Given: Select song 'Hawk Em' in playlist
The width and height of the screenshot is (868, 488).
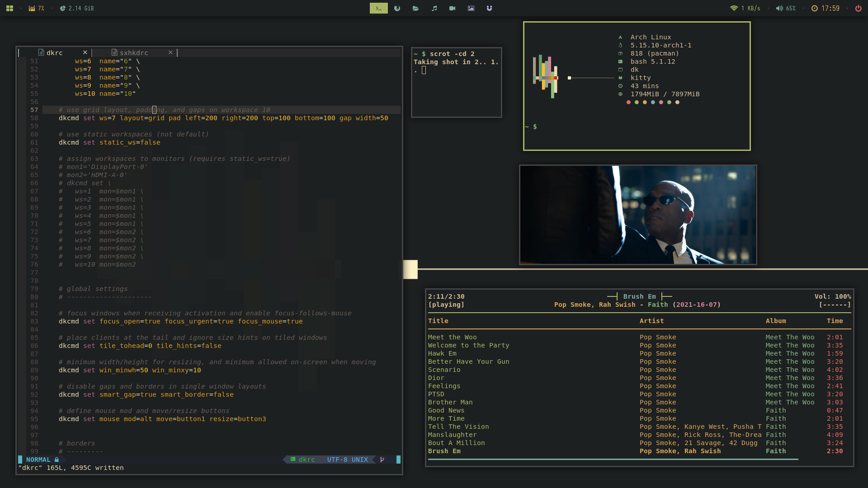Looking at the screenshot, I should [x=442, y=353].
